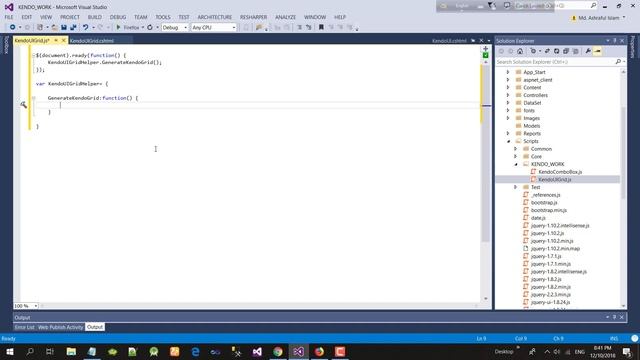The width and height of the screenshot is (640, 360).
Task: Select KendoComboBox.js in Solution Explorer
Action: [560, 172]
